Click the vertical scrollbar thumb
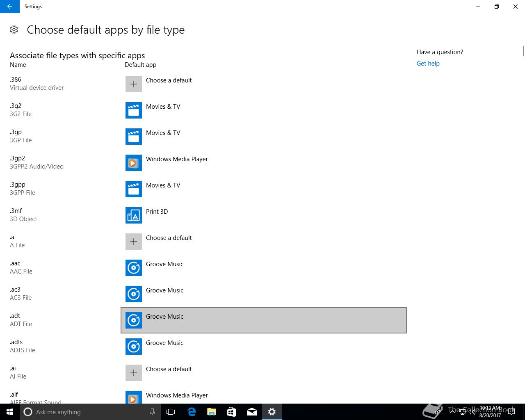Viewport: 525px width, 420px height. pos(523,51)
